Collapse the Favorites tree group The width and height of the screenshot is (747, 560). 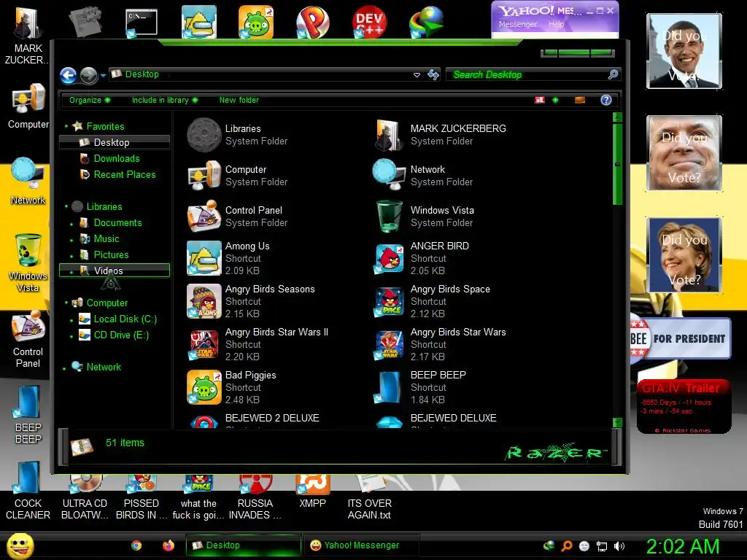(x=66, y=126)
